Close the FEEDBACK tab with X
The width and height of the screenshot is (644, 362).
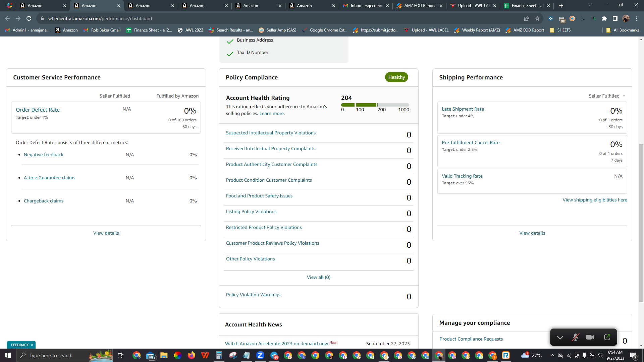point(32,345)
